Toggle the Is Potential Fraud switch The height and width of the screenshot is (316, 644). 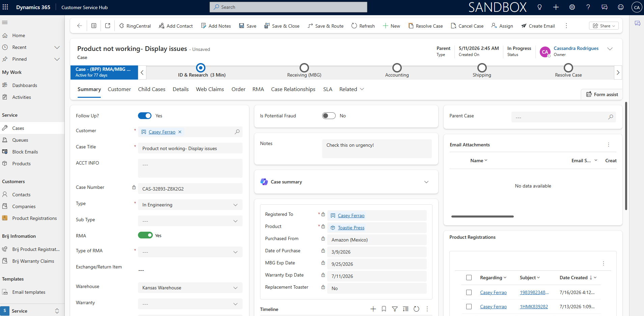[329, 116]
